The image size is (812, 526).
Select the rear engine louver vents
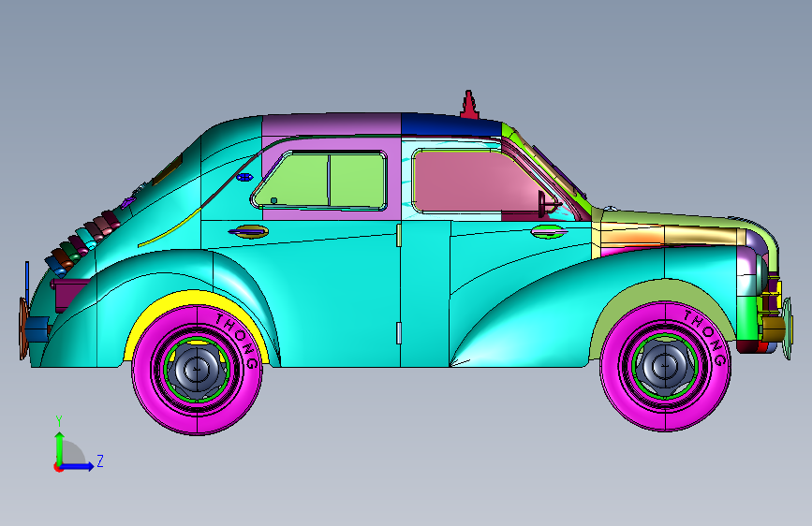point(81,241)
